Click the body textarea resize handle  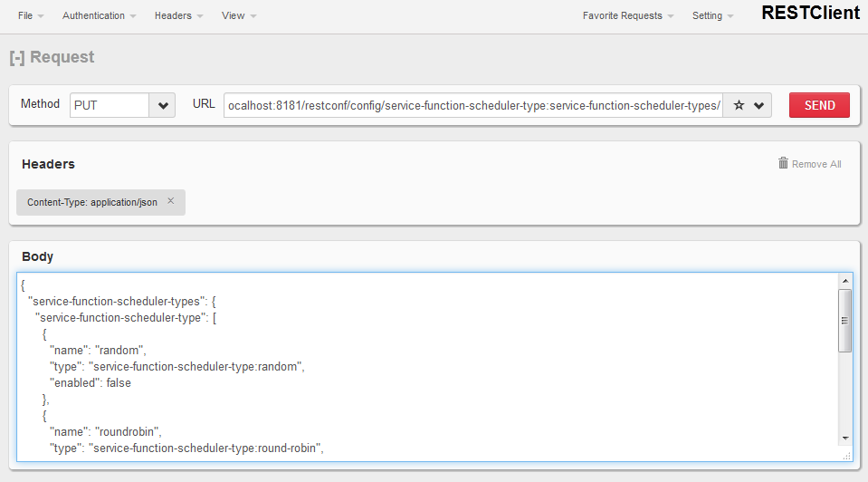(x=847, y=456)
